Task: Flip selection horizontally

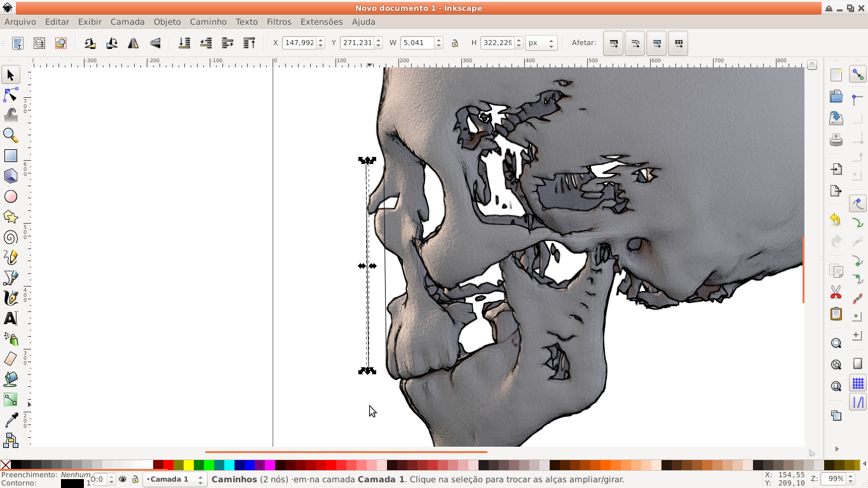Action: click(x=133, y=43)
